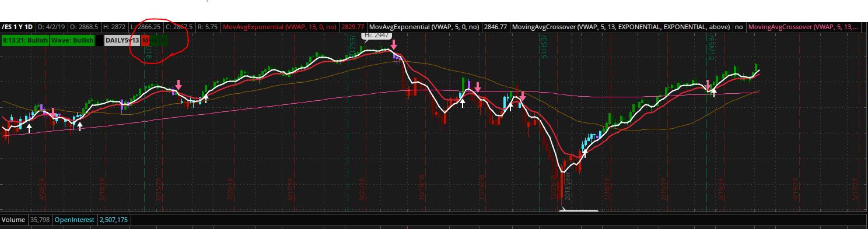Viewport: 868px width, 229px height.
Task: Click the /ES 1 Y 1D symbol label
Action: click(17, 27)
